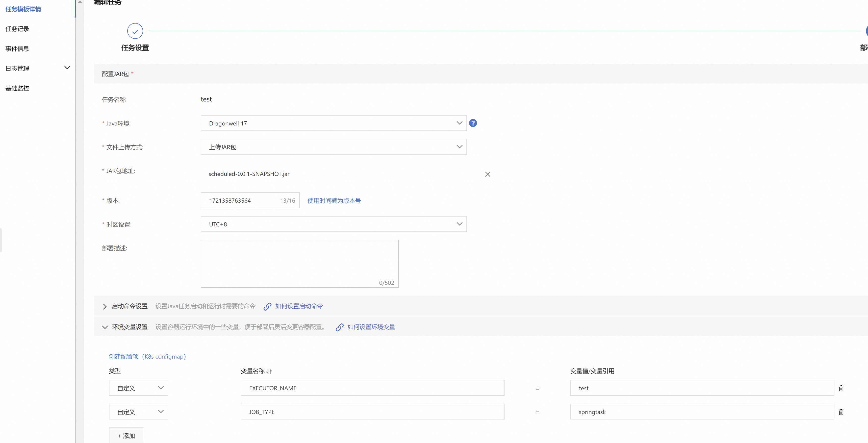Click the link icon beside 如何设置启动命令
The width and height of the screenshot is (868, 443).
[x=267, y=306]
